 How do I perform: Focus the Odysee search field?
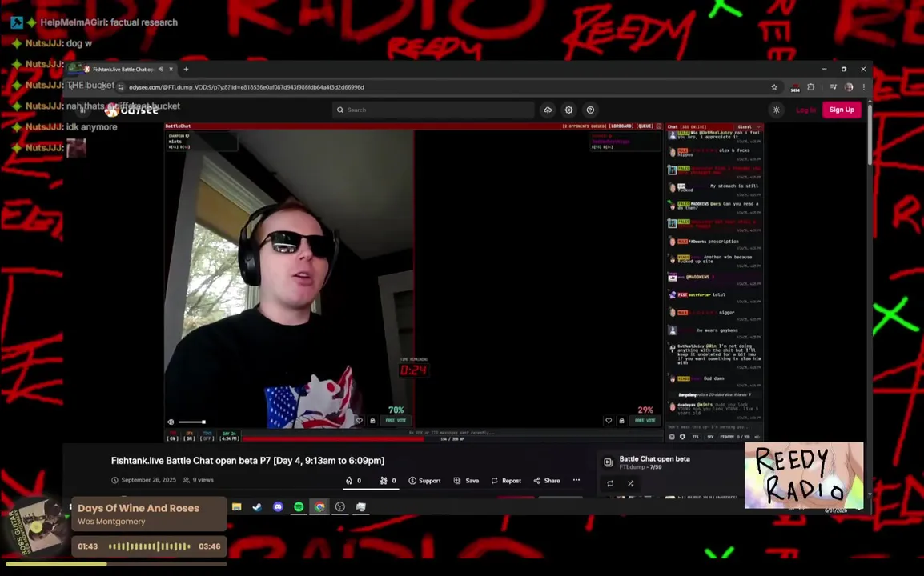point(433,110)
